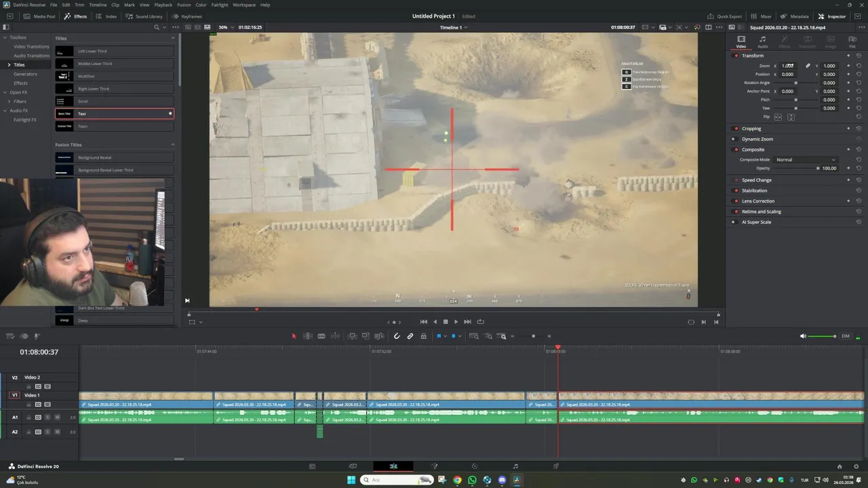Select the MultiText title preset
The width and height of the screenshot is (868, 488).
115,76
